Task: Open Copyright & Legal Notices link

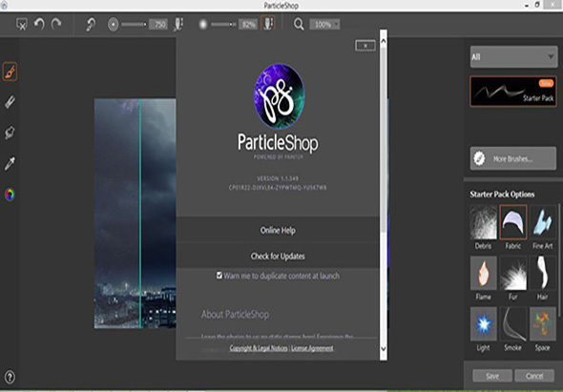Action: pos(259,348)
